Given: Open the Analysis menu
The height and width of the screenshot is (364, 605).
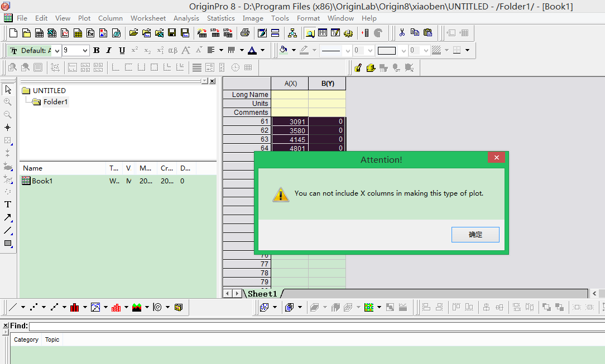Looking at the screenshot, I should 186,18.
